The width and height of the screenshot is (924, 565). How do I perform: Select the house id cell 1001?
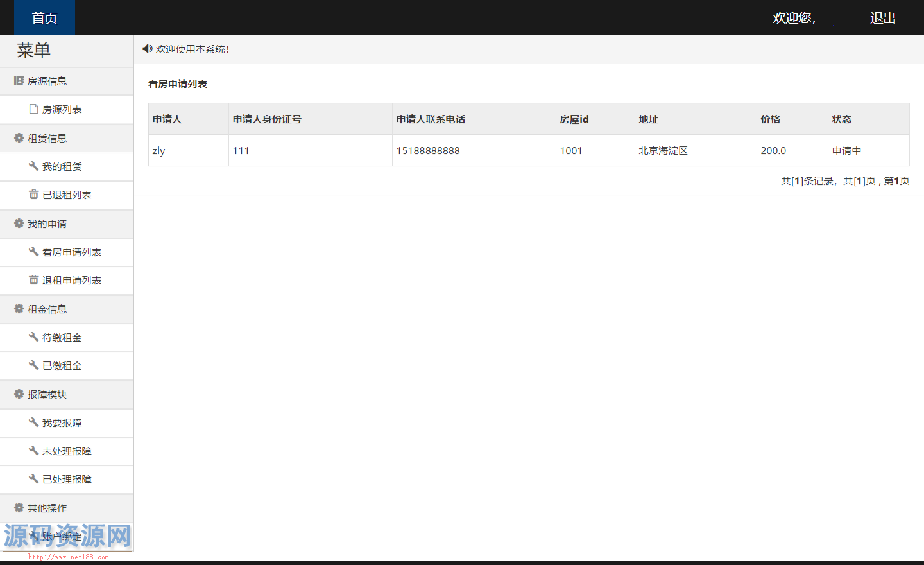pyautogui.click(x=595, y=150)
